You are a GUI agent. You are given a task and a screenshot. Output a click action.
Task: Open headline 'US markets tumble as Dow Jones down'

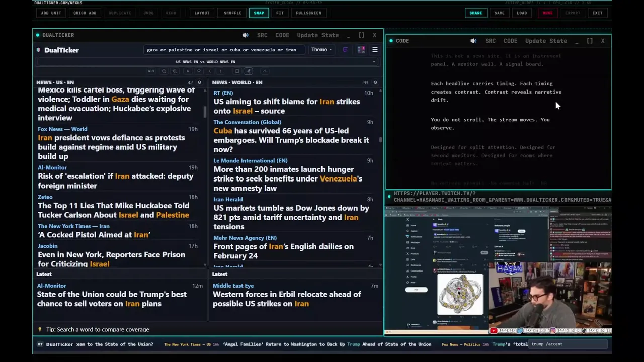(291, 218)
